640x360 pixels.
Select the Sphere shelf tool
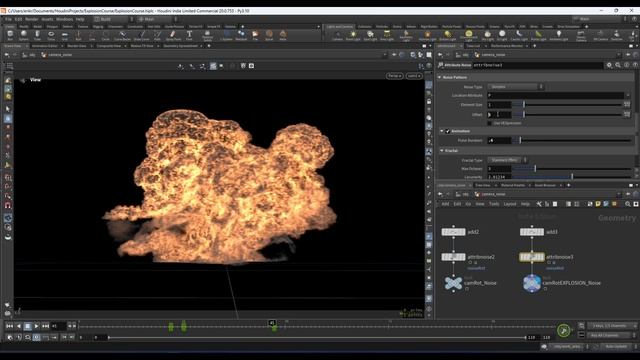(x=24, y=36)
